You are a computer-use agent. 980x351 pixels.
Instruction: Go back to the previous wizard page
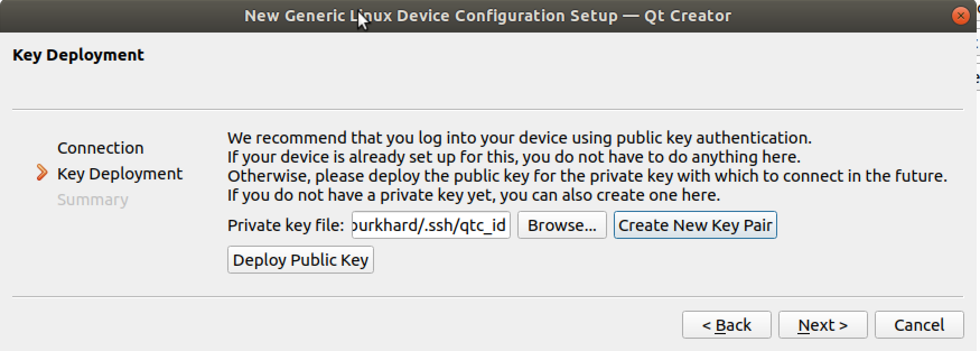coord(726,325)
